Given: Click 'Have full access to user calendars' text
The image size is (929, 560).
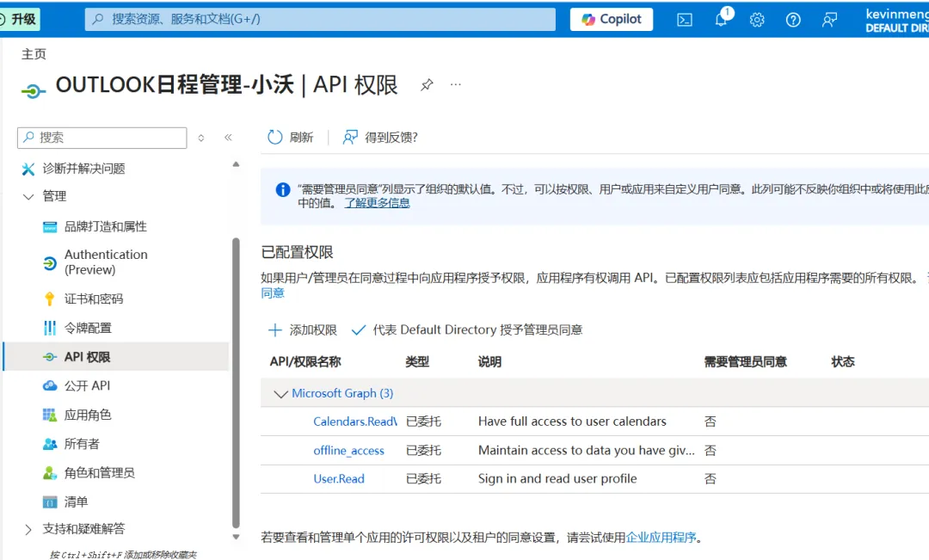Looking at the screenshot, I should pyautogui.click(x=572, y=422).
